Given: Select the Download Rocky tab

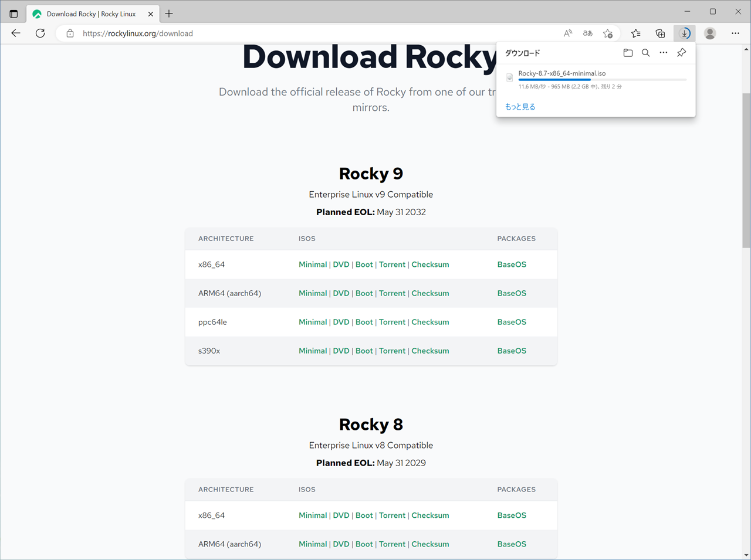Looking at the screenshot, I should tap(91, 13).
